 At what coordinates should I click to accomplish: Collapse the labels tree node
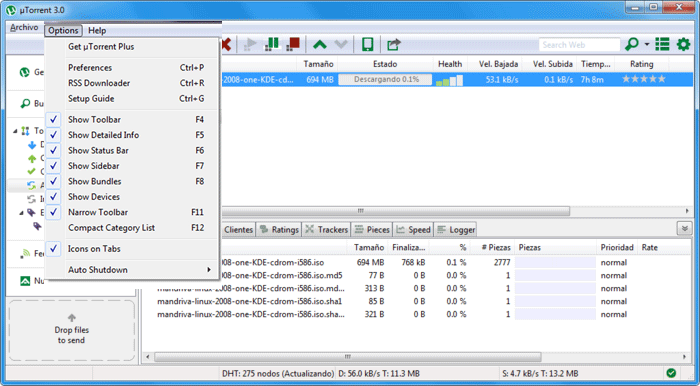(21, 213)
